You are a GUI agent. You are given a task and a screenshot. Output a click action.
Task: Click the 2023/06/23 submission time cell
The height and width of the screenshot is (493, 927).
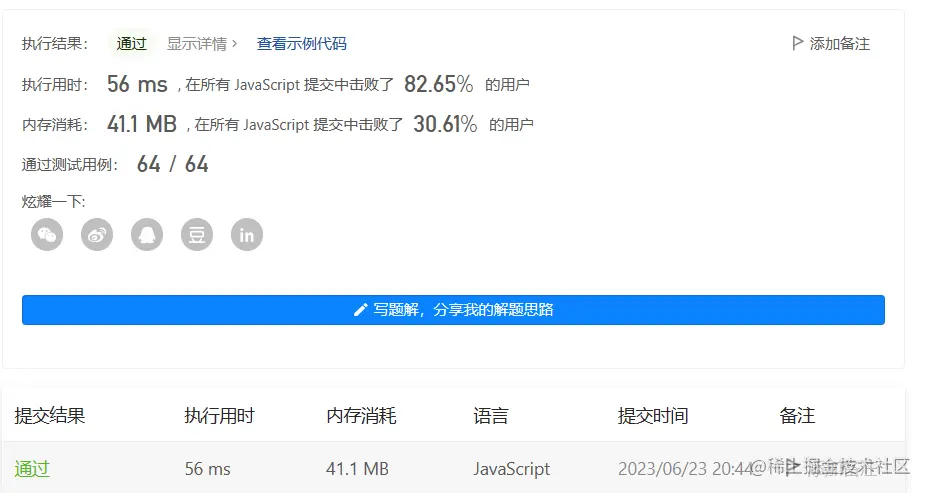[685, 469]
